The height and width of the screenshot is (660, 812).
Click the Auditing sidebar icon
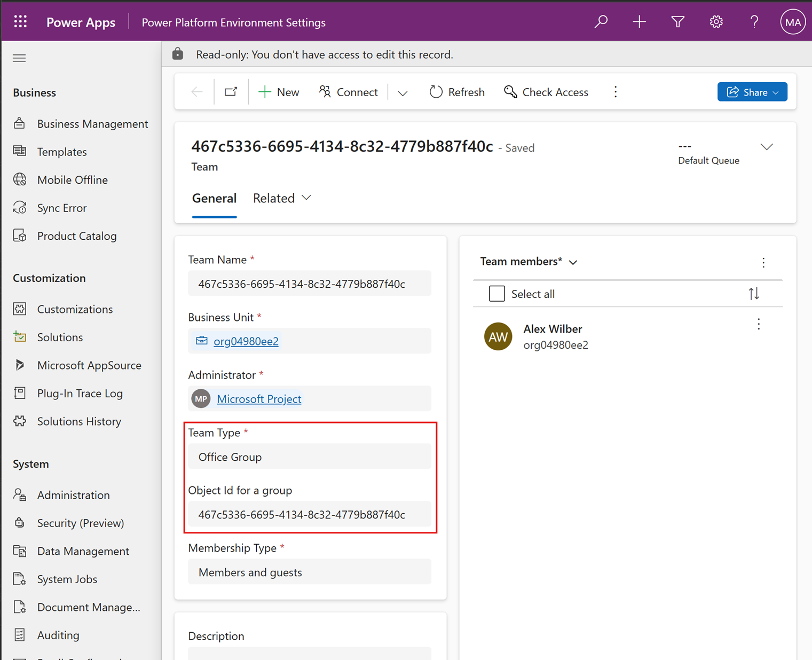coord(20,635)
